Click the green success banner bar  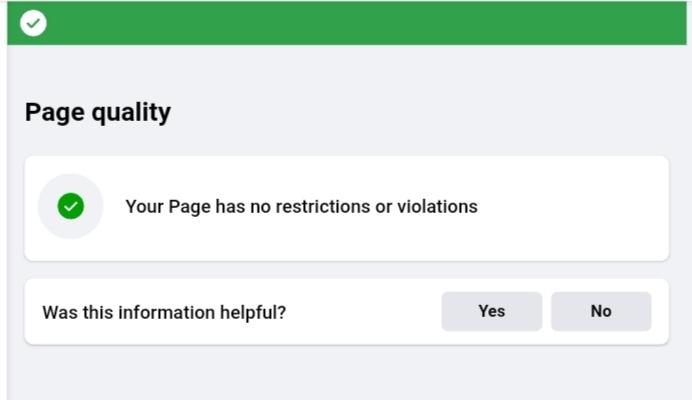(x=350, y=23)
